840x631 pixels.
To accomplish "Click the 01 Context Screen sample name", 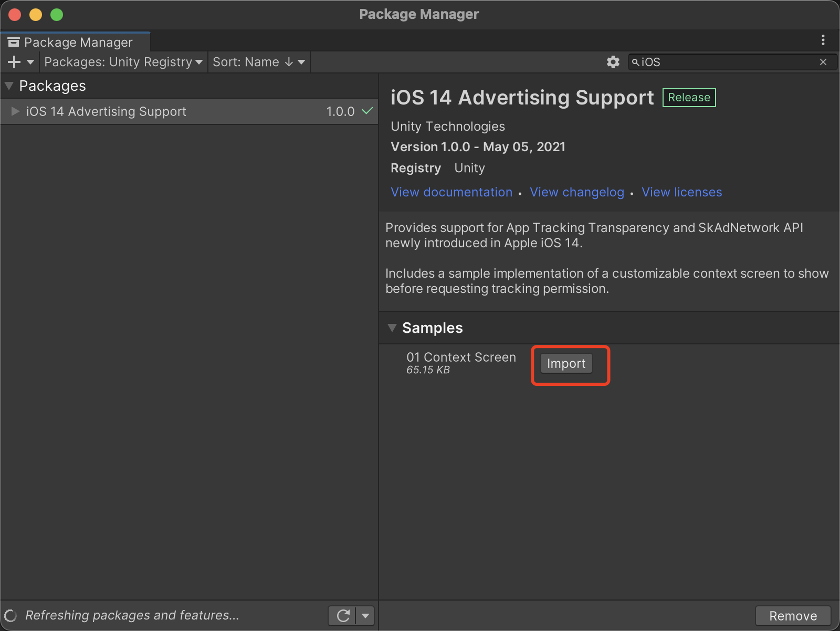I will pos(461,357).
